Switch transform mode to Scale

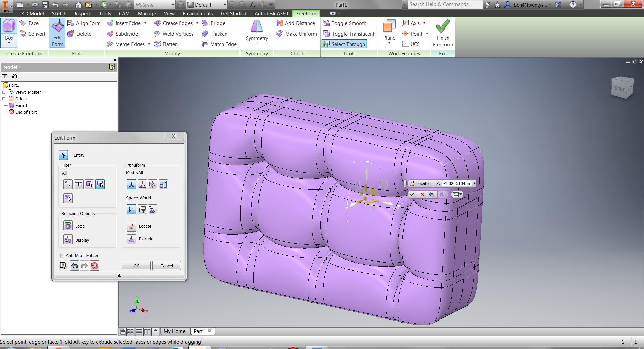click(163, 184)
